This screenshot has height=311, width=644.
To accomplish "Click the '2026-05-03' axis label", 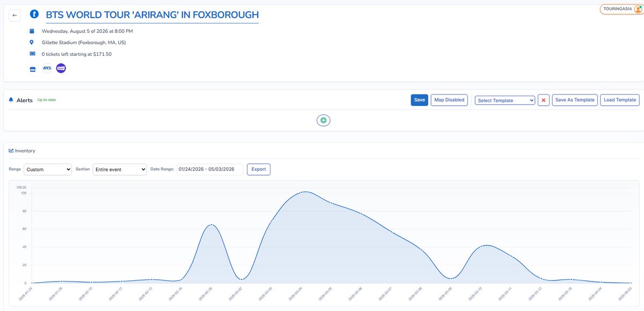I will (x=626, y=294).
